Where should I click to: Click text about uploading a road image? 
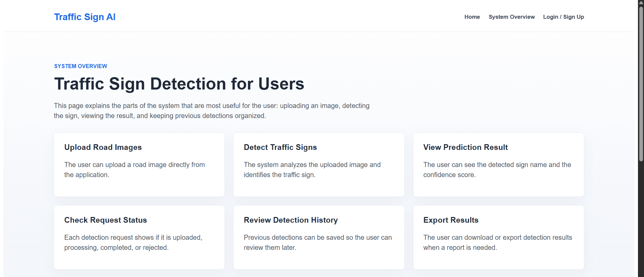pyautogui.click(x=135, y=170)
